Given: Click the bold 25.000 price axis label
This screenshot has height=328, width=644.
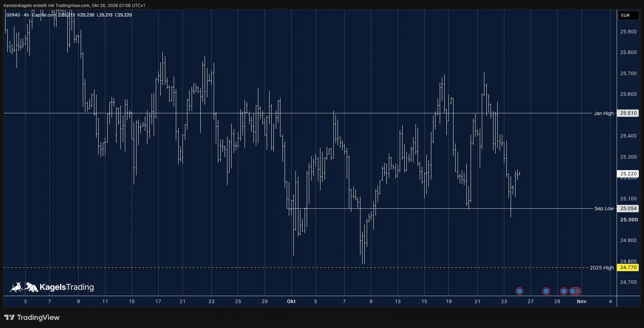Looking at the screenshot, I should [629, 220].
